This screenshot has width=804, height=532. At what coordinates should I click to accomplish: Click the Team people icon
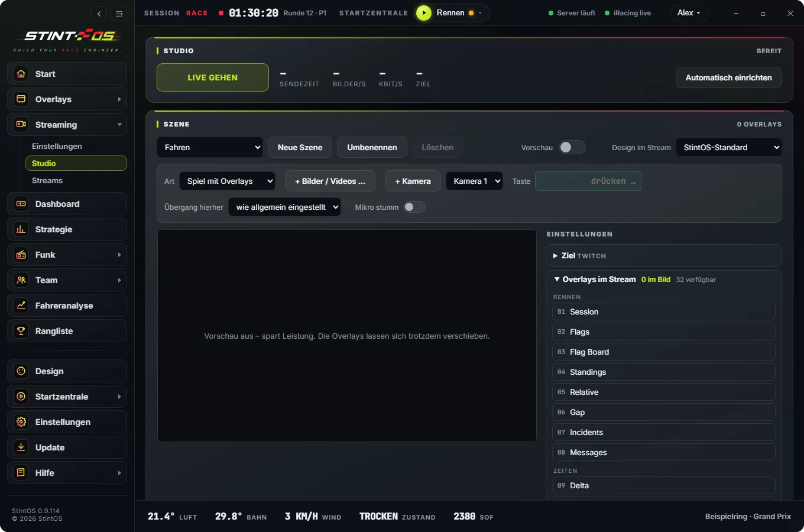(x=21, y=280)
